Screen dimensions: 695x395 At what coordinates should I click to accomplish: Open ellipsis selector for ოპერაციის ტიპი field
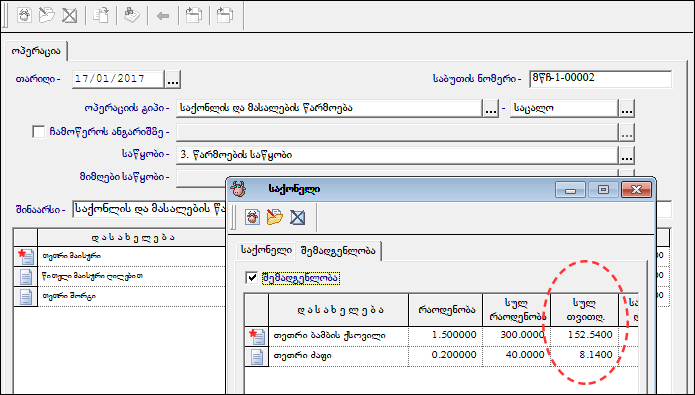coord(491,109)
